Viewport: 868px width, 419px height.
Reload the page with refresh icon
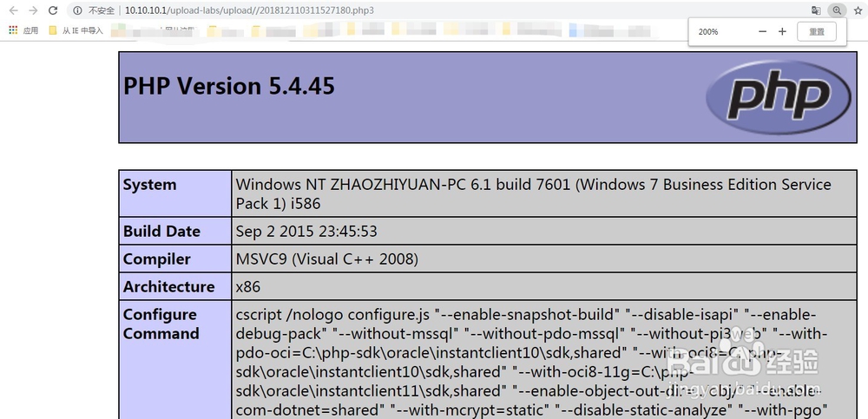(x=53, y=10)
